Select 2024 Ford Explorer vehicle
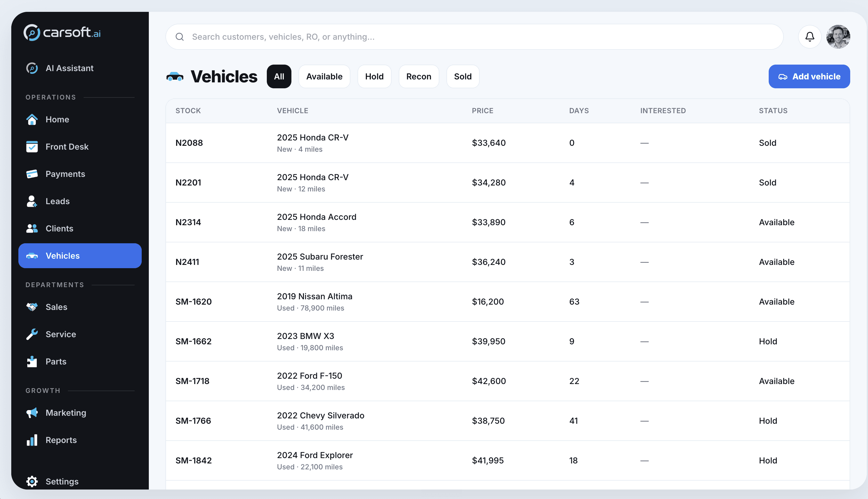The height and width of the screenshot is (499, 868). pyautogui.click(x=315, y=455)
